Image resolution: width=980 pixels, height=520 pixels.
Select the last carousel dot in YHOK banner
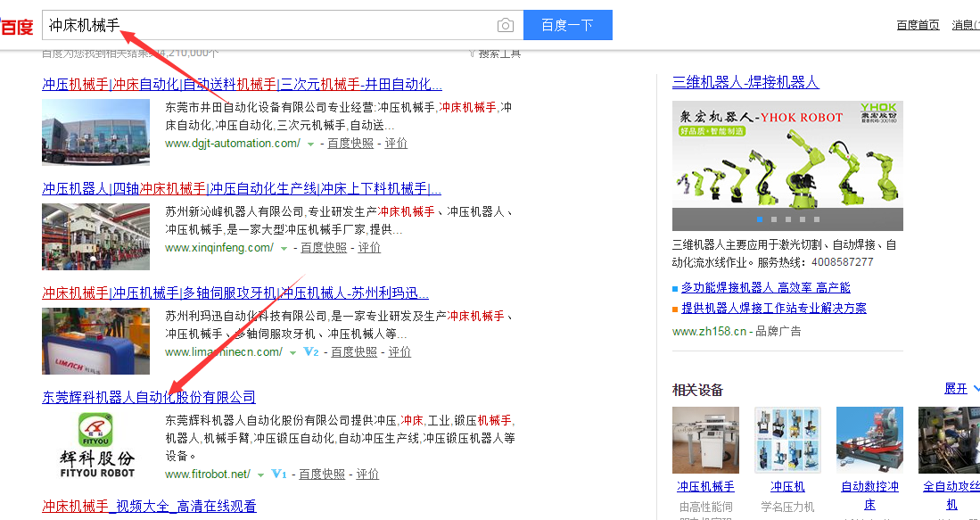(x=817, y=219)
